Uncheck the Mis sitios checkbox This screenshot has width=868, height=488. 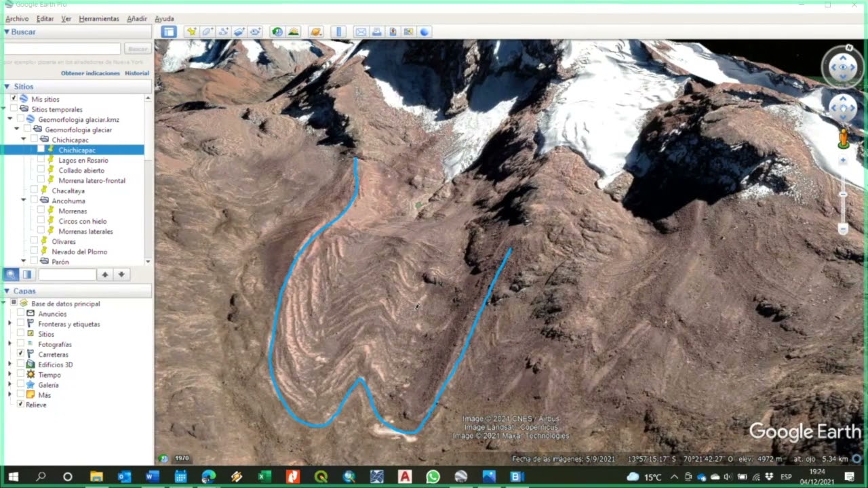point(14,99)
